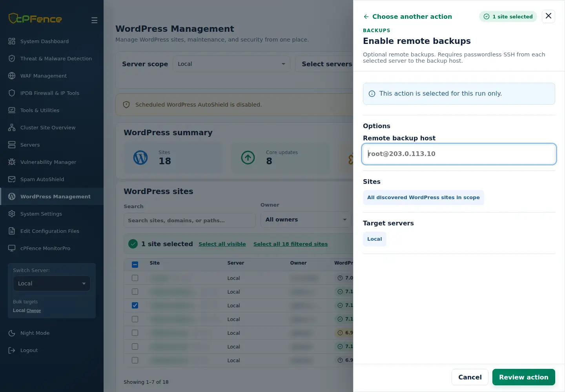Click the "1 site selected" badge in the panel header
Image resolution: width=565 pixels, height=392 pixels.
click(508, 16)
